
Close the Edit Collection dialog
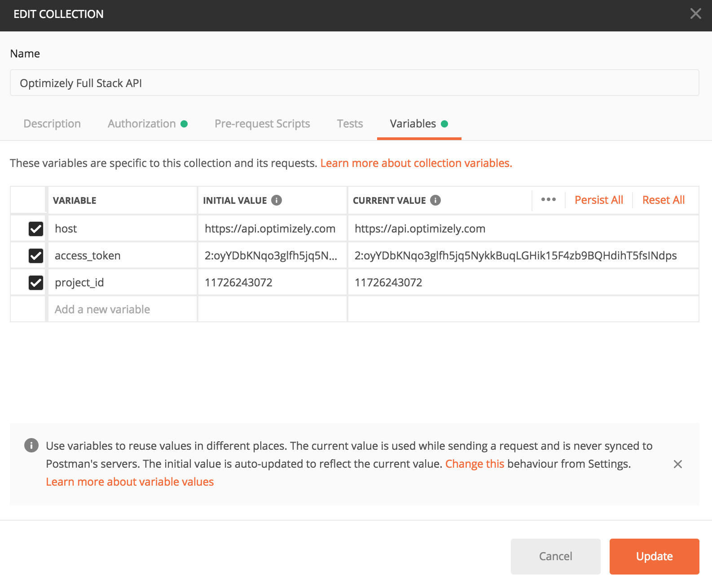tap(695, 14)
